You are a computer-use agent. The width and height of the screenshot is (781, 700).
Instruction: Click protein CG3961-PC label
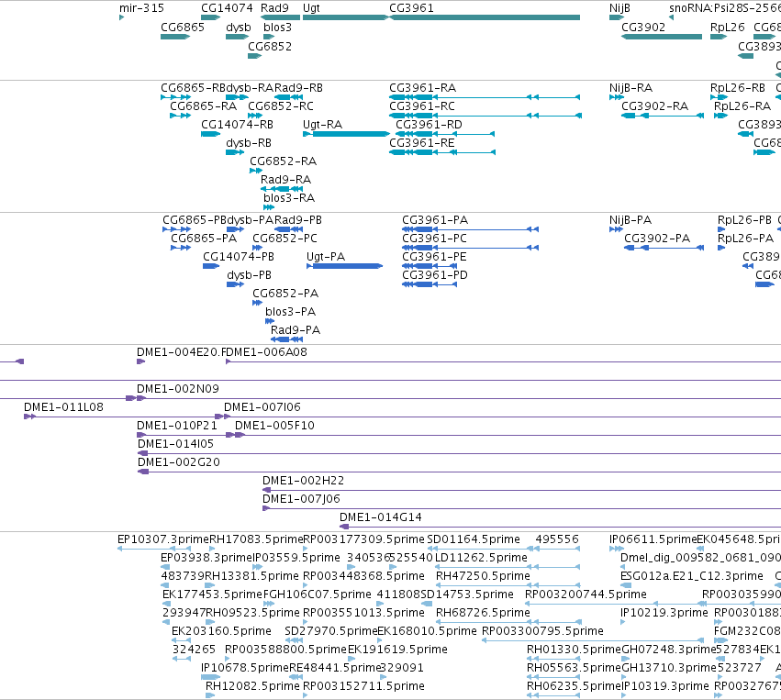coord(434,238)
